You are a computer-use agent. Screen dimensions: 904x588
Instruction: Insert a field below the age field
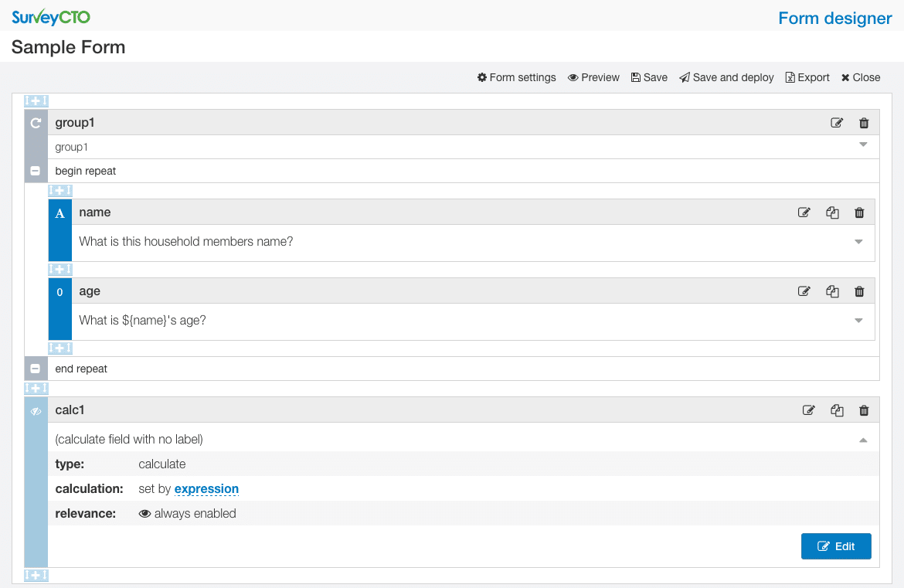pyautogui.click(x=60, y=348)
